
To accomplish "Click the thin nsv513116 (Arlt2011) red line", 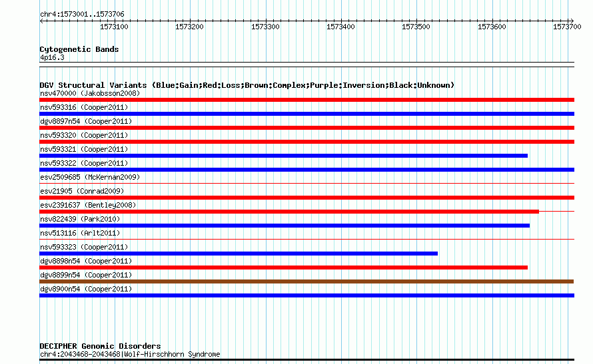I will click(306, 239).
